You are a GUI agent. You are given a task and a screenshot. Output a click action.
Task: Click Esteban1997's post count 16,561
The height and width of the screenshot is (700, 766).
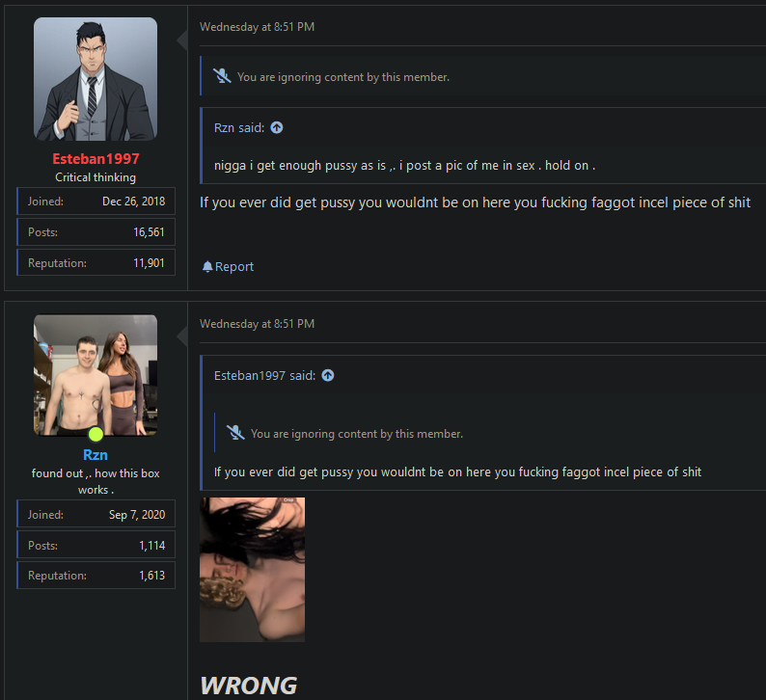coord(149,232)
